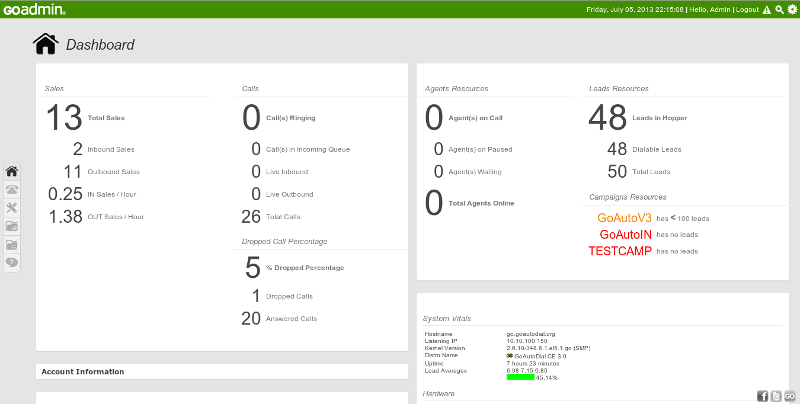Screen dimensions: 800x404
Task: Click the Live Outbound label
Action: (289, 194)
